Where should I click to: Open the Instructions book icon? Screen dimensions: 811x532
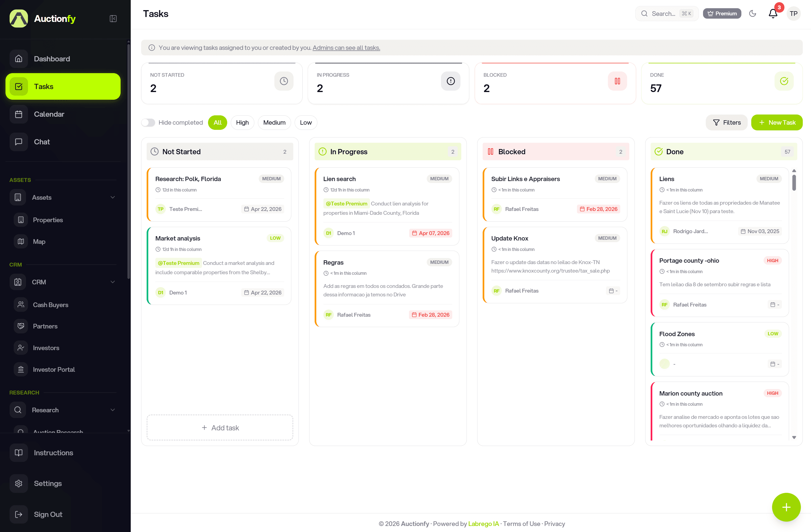19,452
